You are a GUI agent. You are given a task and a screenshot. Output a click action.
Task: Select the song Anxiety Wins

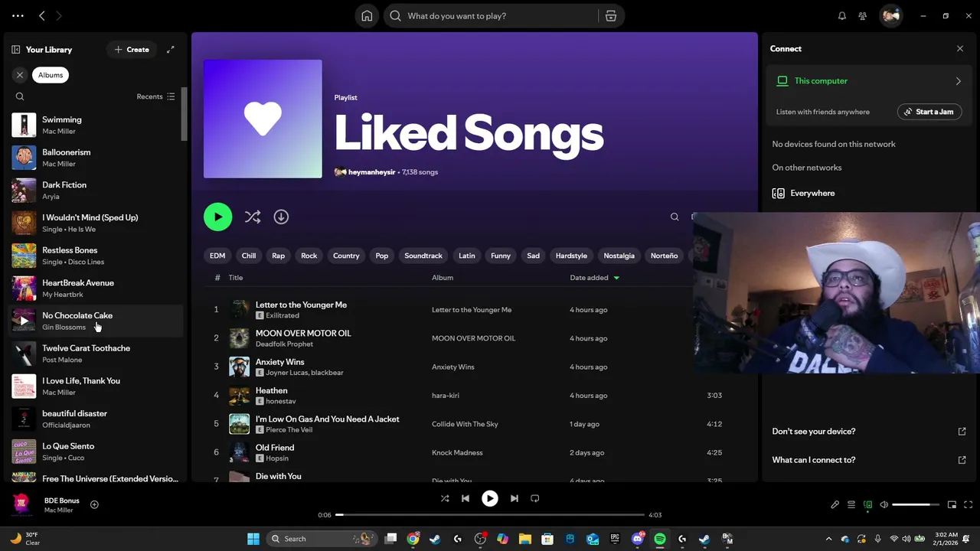pos(279,362)
